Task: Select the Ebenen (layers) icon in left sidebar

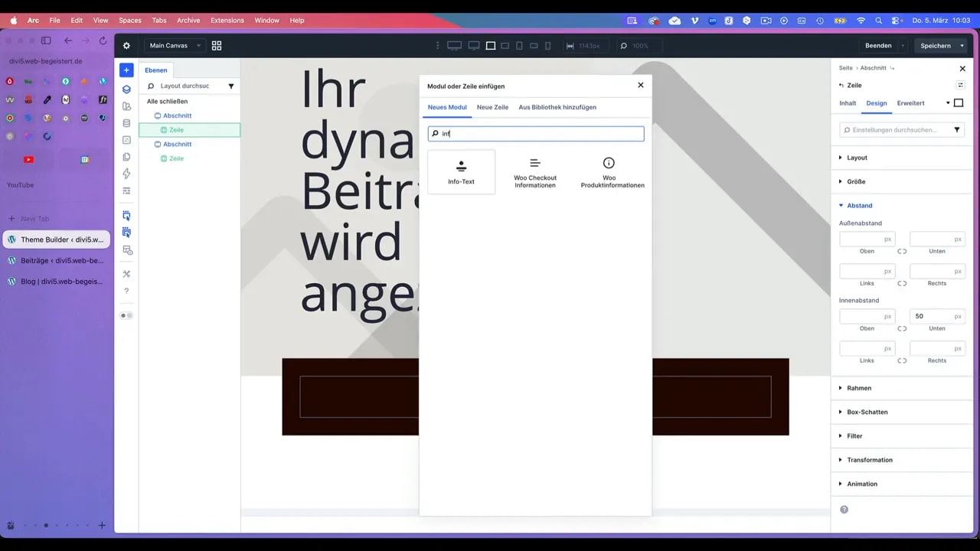Action: pos(126,89)
